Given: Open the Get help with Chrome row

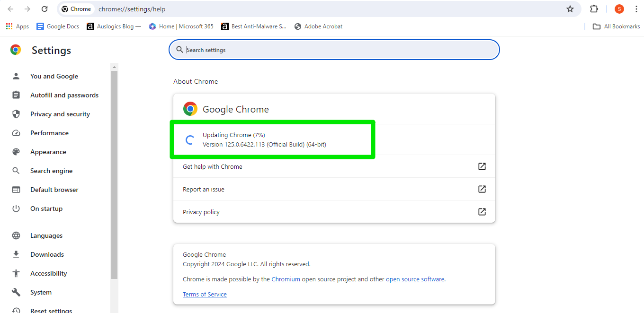Looking at the screenshot, I should [334, 166].
